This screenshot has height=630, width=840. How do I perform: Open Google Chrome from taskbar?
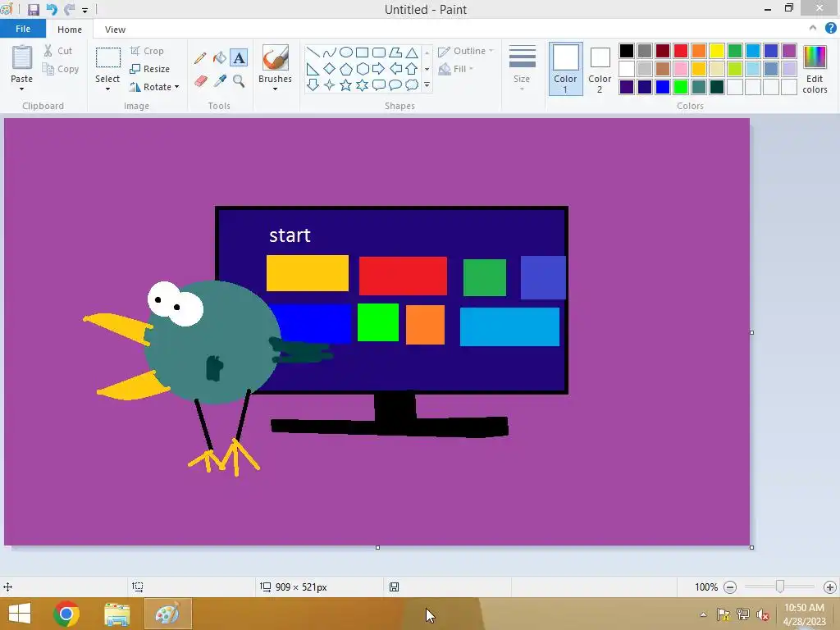[x=66, y=614]
